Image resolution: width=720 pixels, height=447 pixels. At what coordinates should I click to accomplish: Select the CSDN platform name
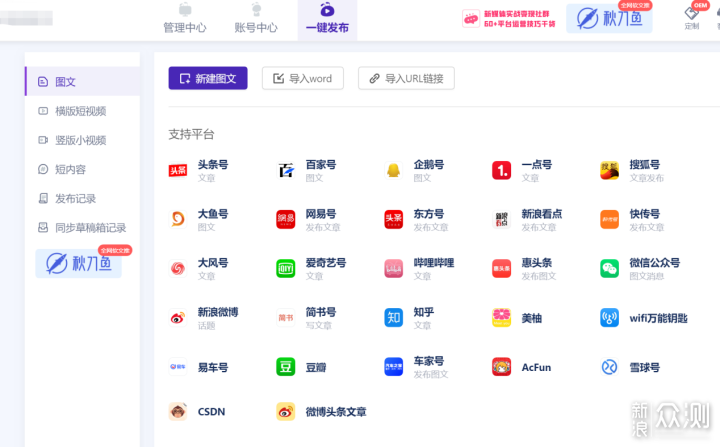coord(211,412)
